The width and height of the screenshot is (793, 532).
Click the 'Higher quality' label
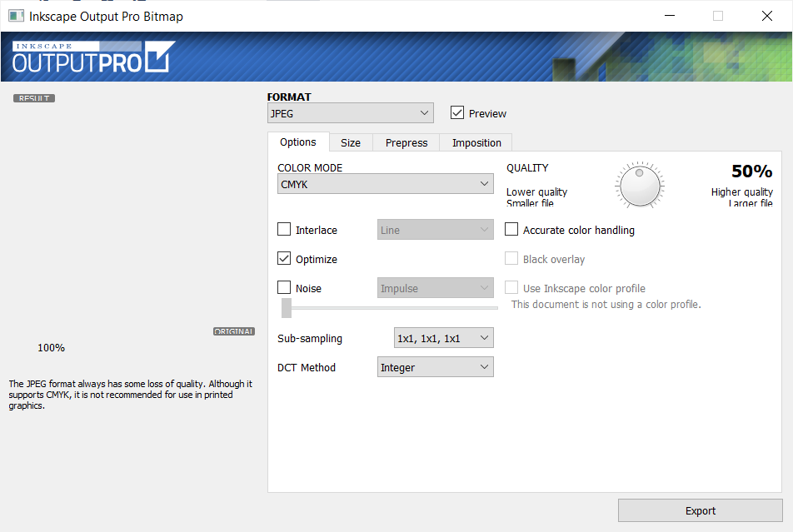point(742,192)
